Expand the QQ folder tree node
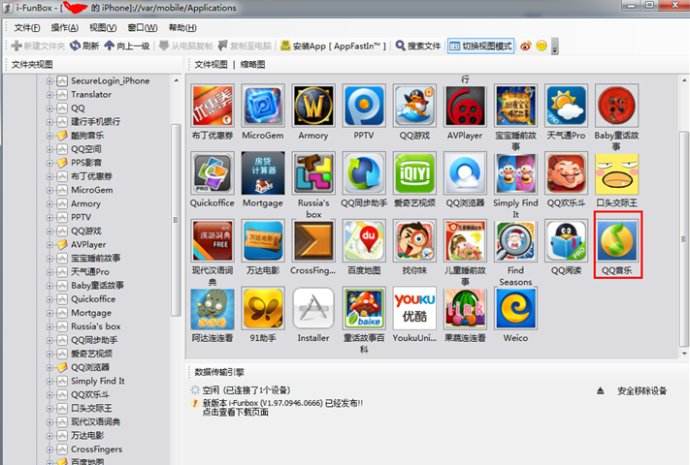Screen dimensions: 690x465 tap(50, 108)
